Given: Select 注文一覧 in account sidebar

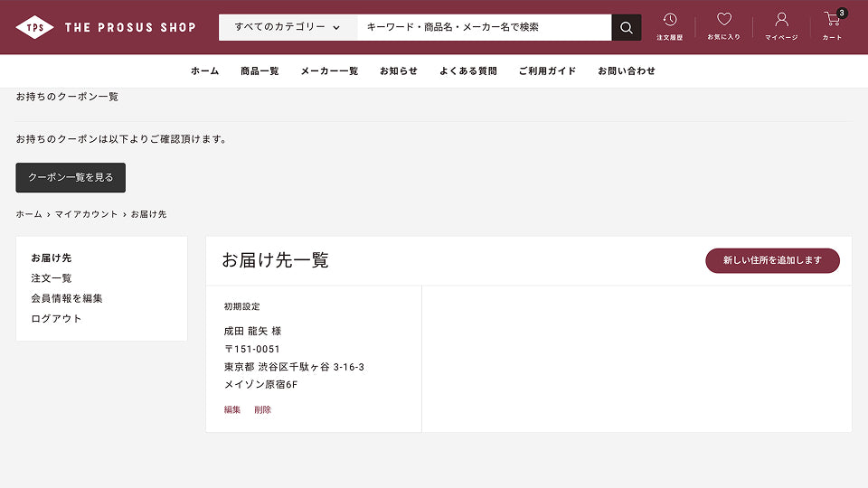Looking at the screenshot, I should coord(52,278).
